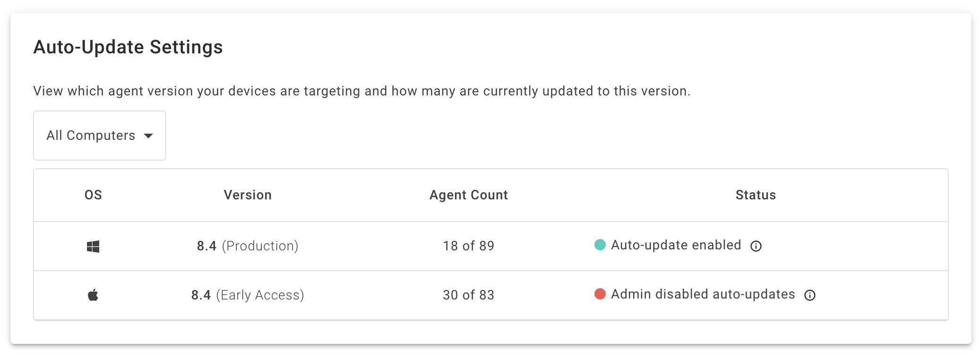The image size is (980, 359).
Task: Open info icon beside Auto-update enabled
Action: (756, 246)
